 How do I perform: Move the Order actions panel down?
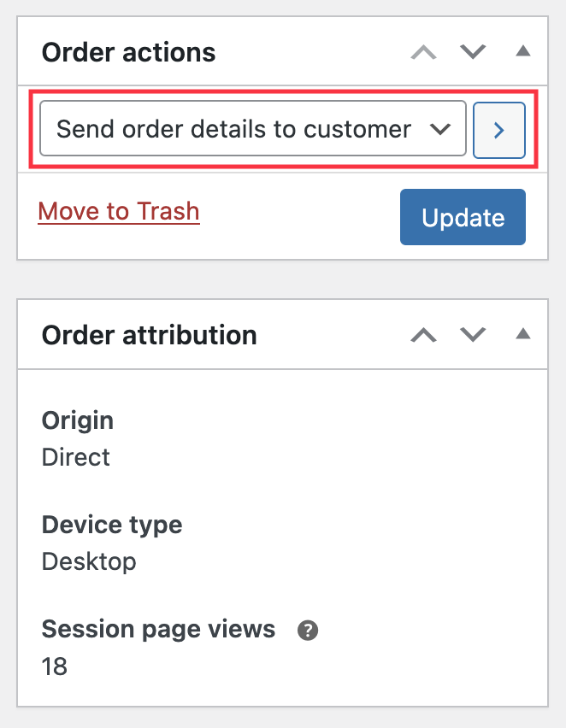[x=473, y=52]
